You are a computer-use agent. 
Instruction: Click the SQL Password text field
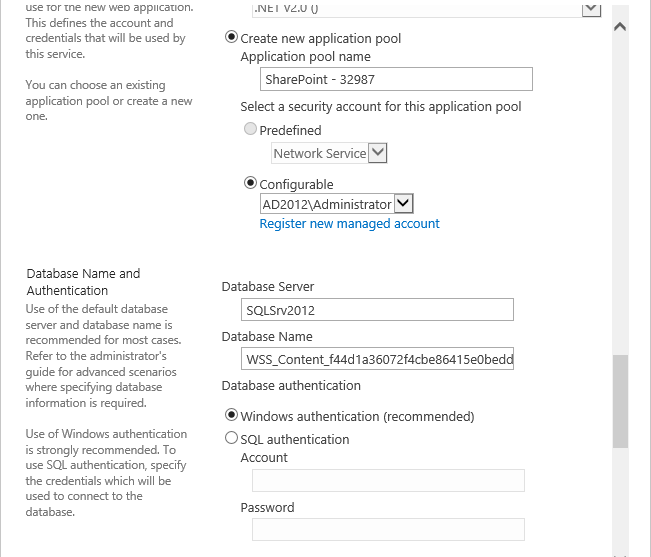pyautogui.click(x=388, y=530)
